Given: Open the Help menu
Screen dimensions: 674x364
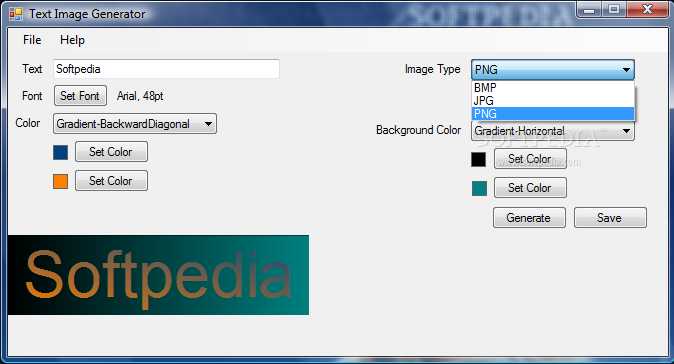Looking at the screenshot, I should point(72,40).
